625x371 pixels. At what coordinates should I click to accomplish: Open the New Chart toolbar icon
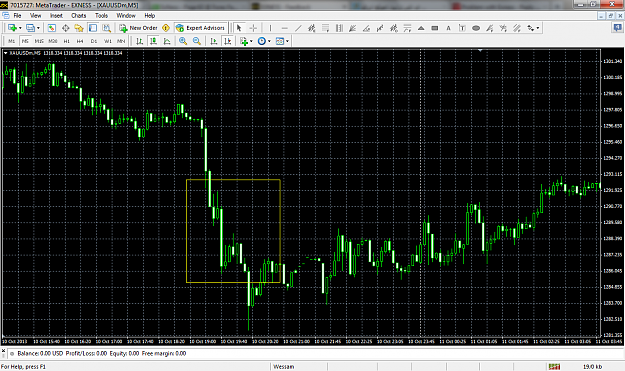click(12, 28)
